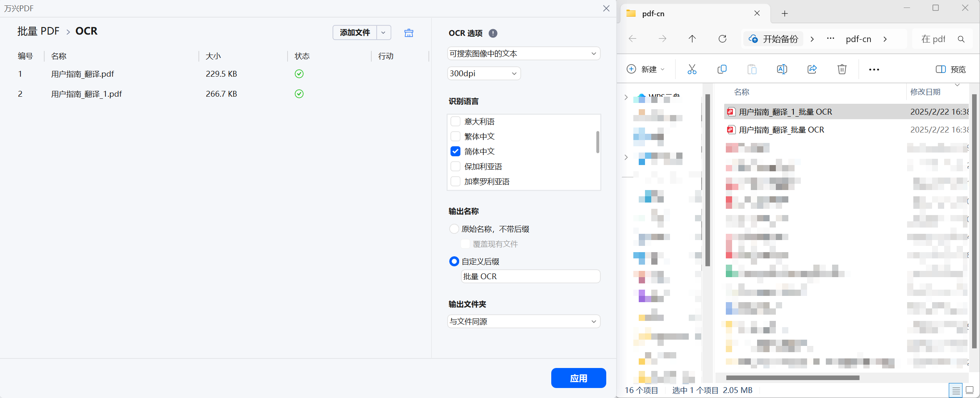
Task: Expand the 添加文件 dropdown arrow
Action: tap(384, 33)
